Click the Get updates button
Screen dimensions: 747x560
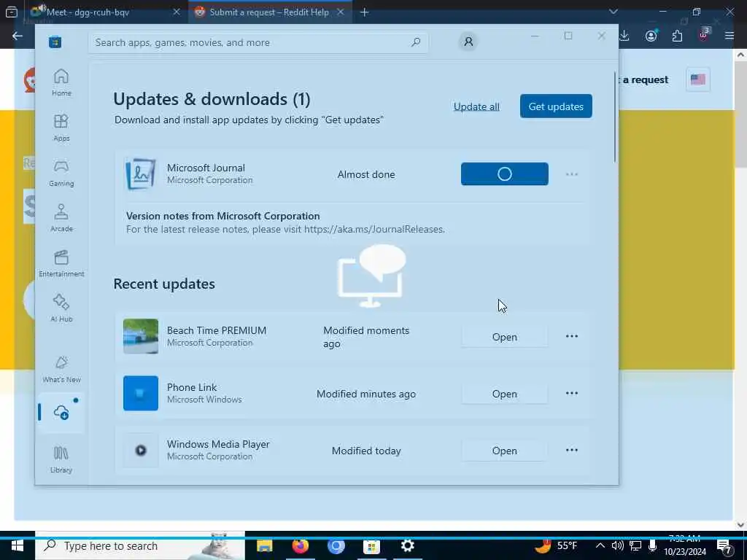click(x=556, y=106)
